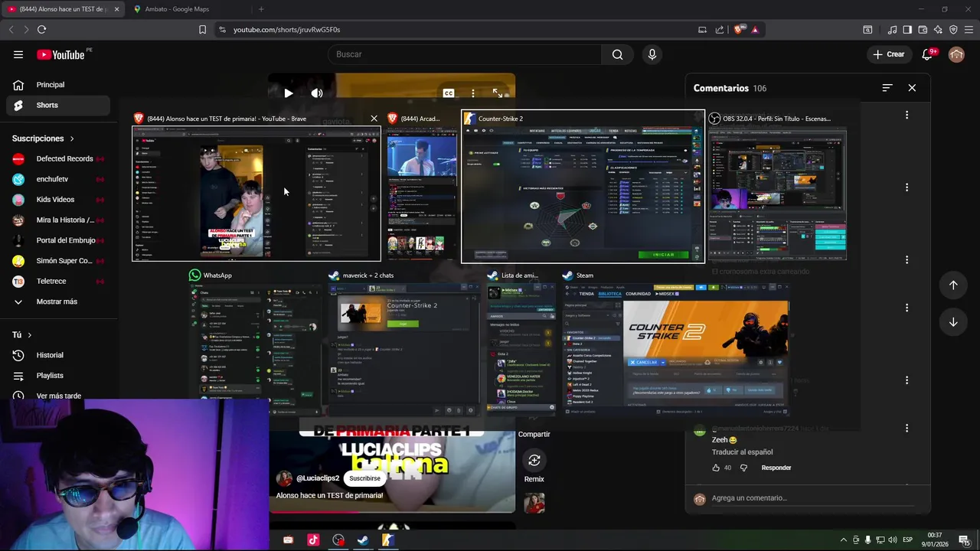Image resolution: width=980 pixels, height=551 pixels.
Task: Select Shorts in the sidebar
Action: pyautogui.click(x=58, y=105)
